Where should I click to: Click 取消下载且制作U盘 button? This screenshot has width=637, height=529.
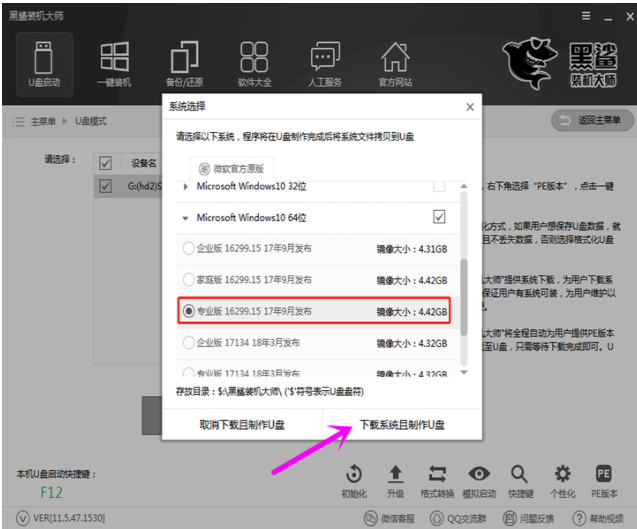242,425
